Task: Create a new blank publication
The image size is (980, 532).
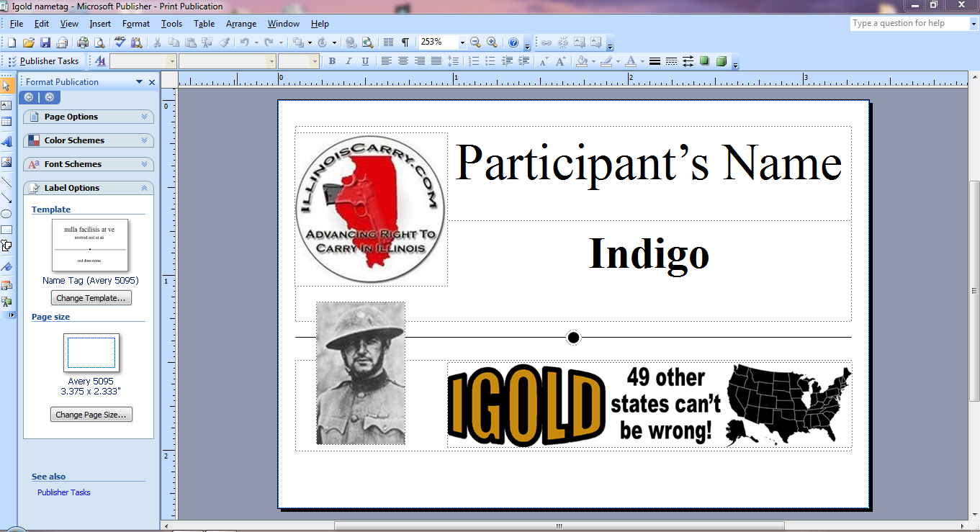Action: [12, 42]
